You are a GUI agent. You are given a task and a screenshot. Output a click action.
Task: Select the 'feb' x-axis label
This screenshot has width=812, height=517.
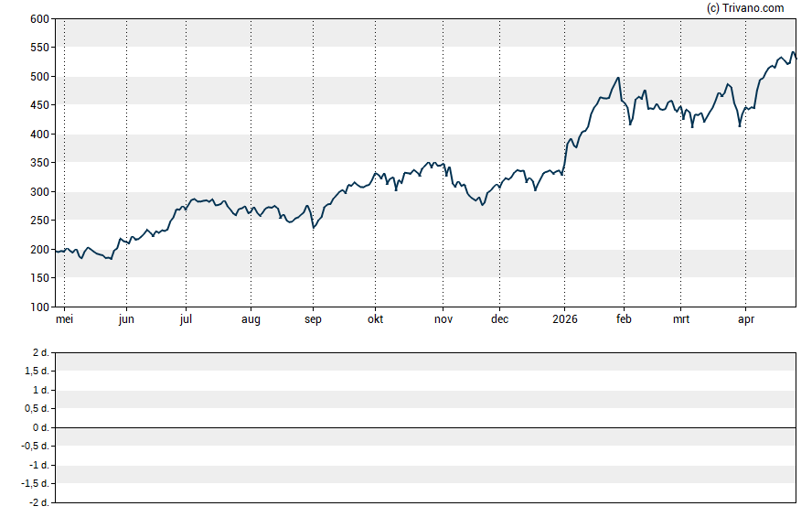pyautogui.click(x=624, y=319)
